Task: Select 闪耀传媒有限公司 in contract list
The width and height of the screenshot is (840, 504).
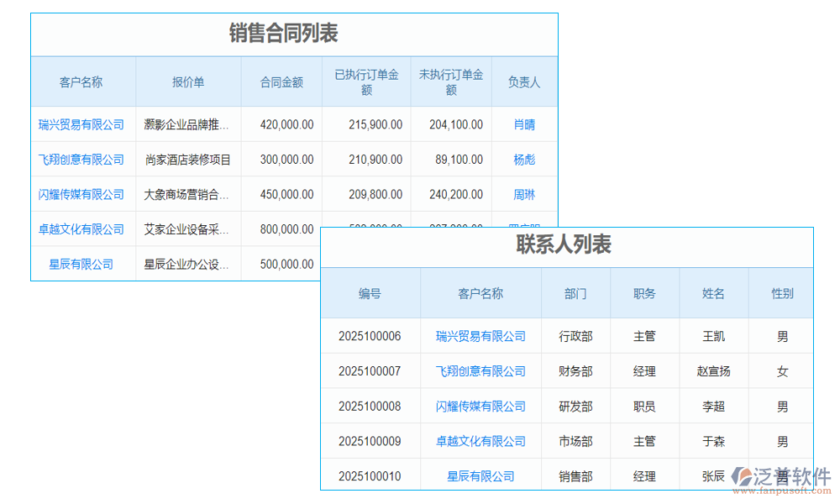Action: point(81,193)
